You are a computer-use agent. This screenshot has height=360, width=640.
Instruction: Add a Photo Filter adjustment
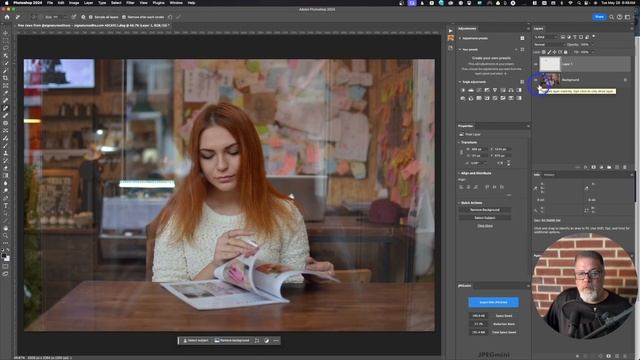463,98
